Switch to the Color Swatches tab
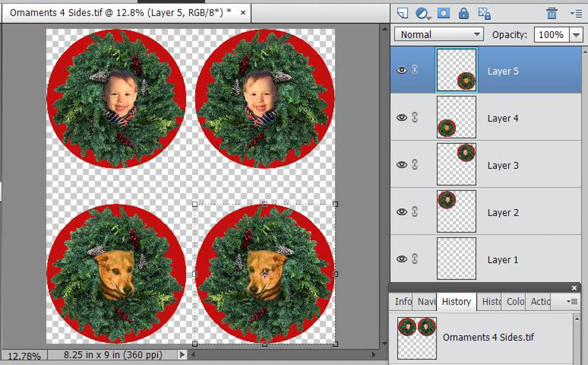The height and width of the screenshot is (365, 588). [515, 302]
